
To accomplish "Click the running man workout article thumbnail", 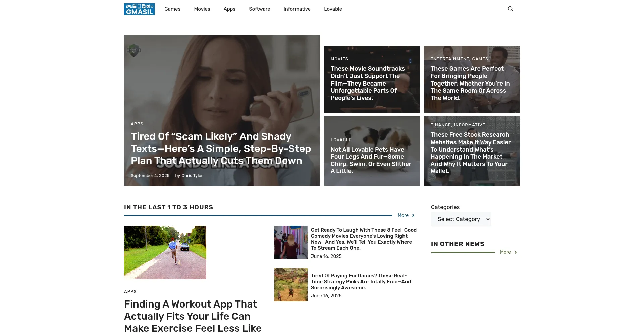I will point(165,252).
